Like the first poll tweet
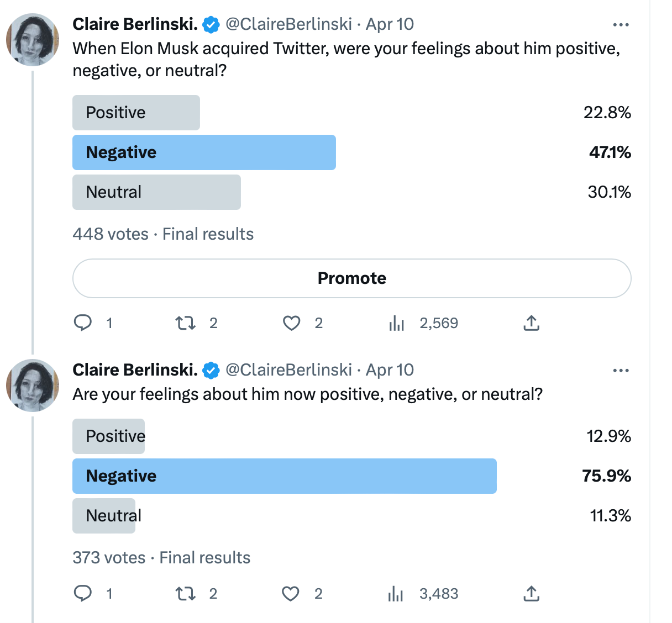This screenshot has height=623, width=672. 291,323
